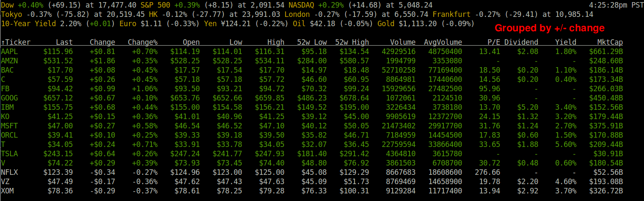This screenshot has width=644, height=201.
Task: Click Frankfurt value 10,985.14
Action: pyautogui.click(x=574, y=14)
